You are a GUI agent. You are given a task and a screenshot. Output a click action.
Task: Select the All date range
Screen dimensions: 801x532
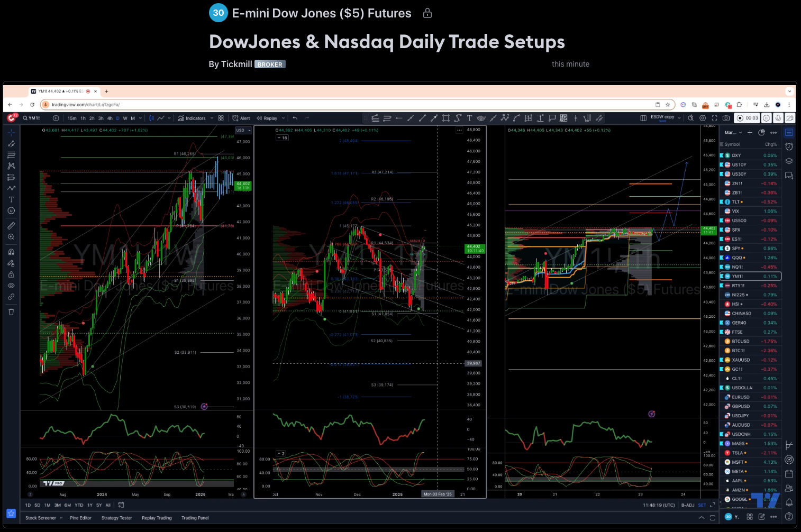(x=108, y=505)
